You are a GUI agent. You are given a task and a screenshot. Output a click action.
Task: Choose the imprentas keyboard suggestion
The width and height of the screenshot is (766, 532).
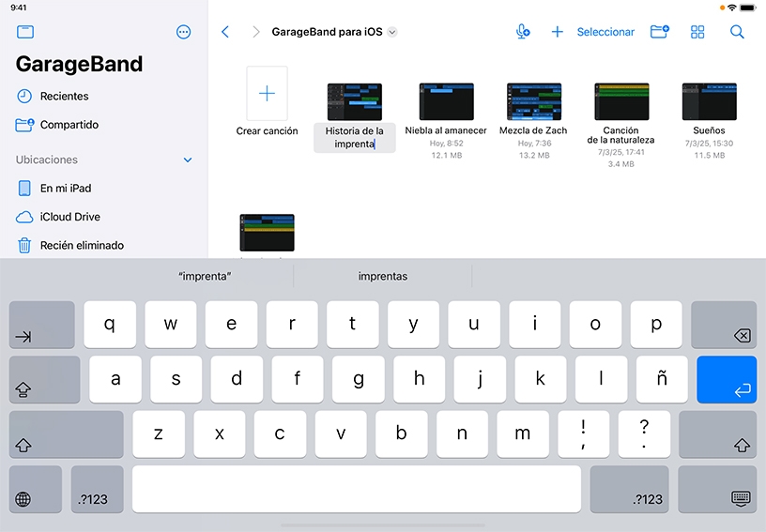[382, 276]
